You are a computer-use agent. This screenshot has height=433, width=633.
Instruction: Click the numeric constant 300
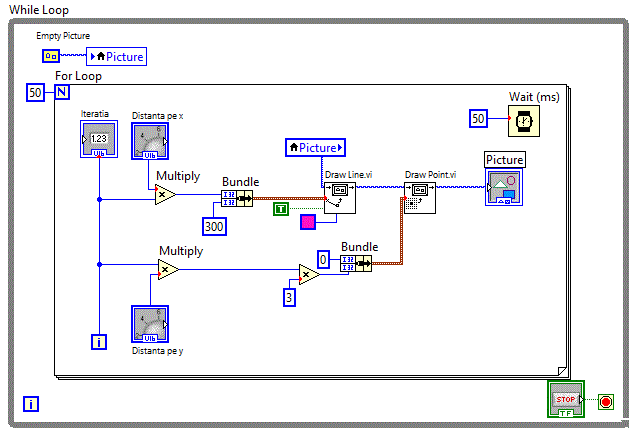[x=215, y=226]
